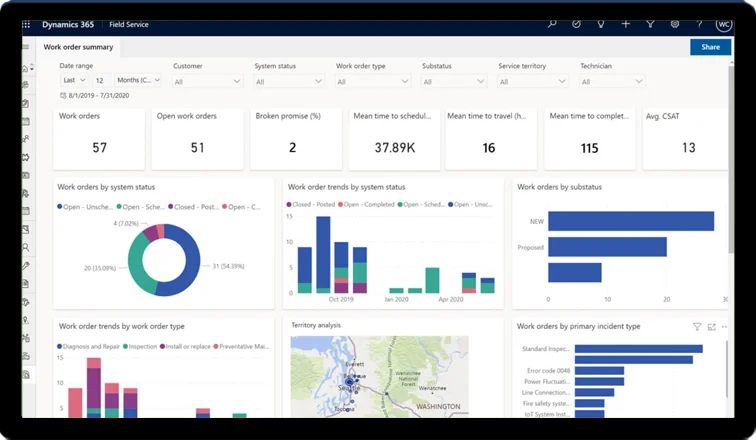Click the plus quick-create icon
This screenshot has width=756, height=440.
625,24
